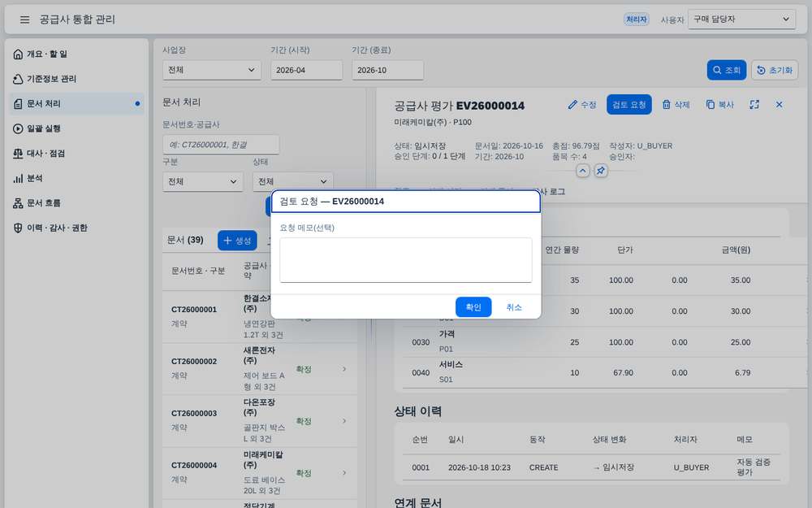This screenshot has width=812, height=508.
Task: Collapse the header with the chevron-up button
Action: (582, 171)
